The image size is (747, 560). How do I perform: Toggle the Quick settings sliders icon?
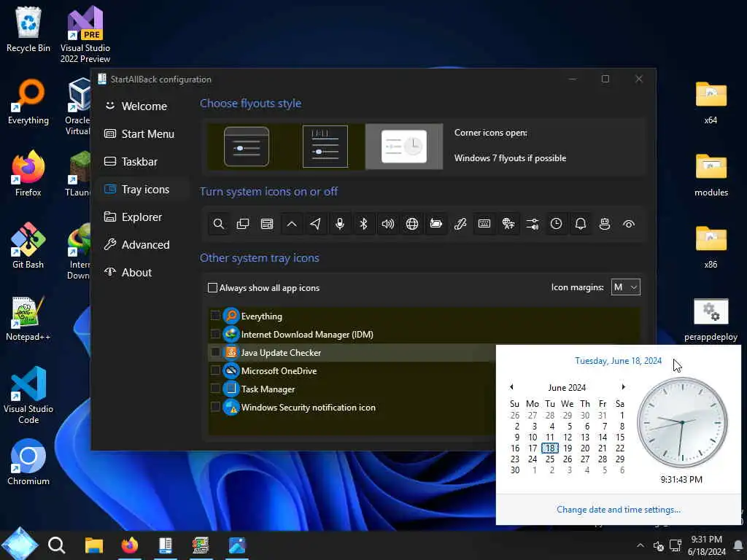pyautogui.click(x=533, y=224)
